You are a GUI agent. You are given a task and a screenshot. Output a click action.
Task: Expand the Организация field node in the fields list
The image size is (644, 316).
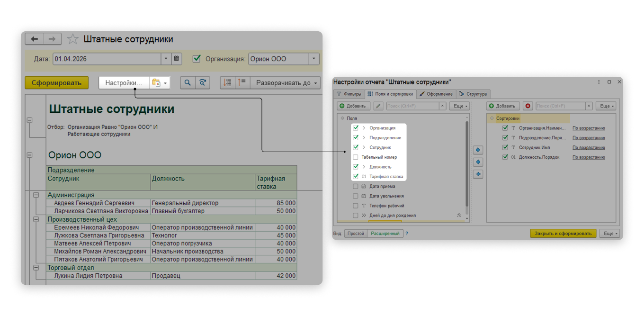point(364,128)
